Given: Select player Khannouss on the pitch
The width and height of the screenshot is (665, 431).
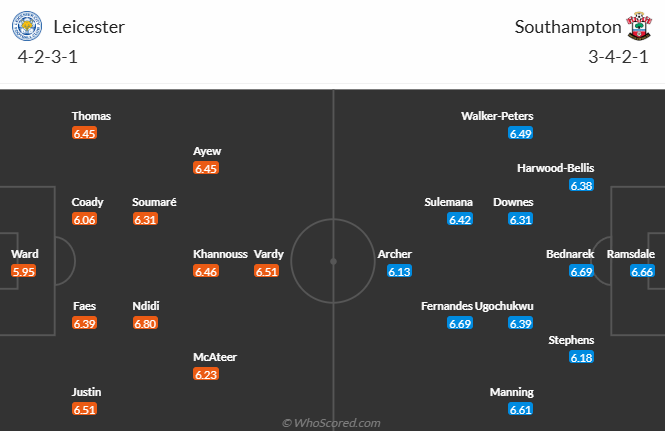Looking at the screenshot, I should click(x=220, y=254).
